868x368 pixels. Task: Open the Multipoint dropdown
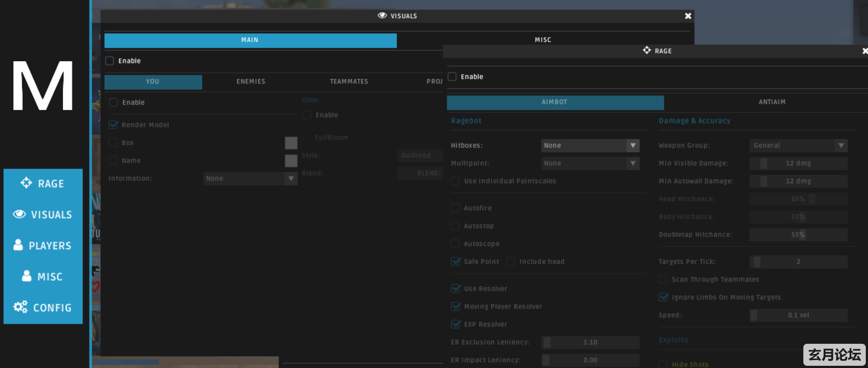tap(590, 163)
